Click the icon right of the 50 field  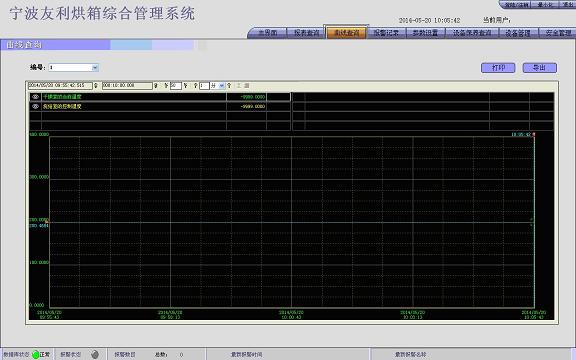(186, 86)
